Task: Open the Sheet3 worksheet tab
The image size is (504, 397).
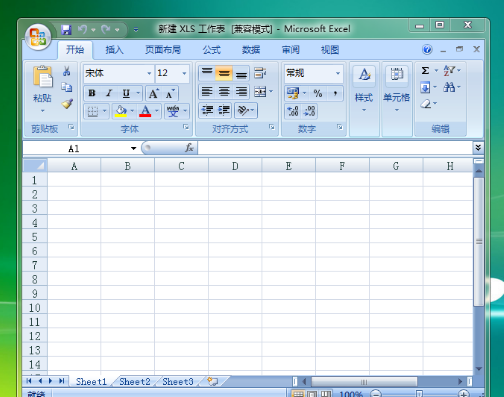Action: 178,381
